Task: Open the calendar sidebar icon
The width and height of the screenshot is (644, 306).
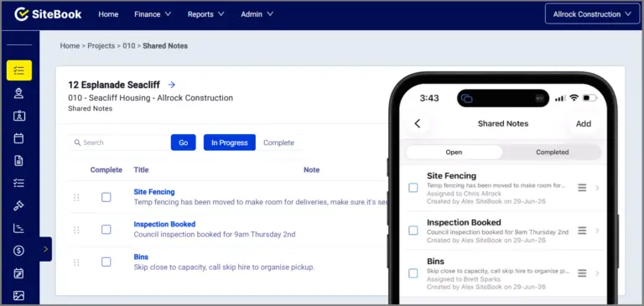Action: click(19, 138)
